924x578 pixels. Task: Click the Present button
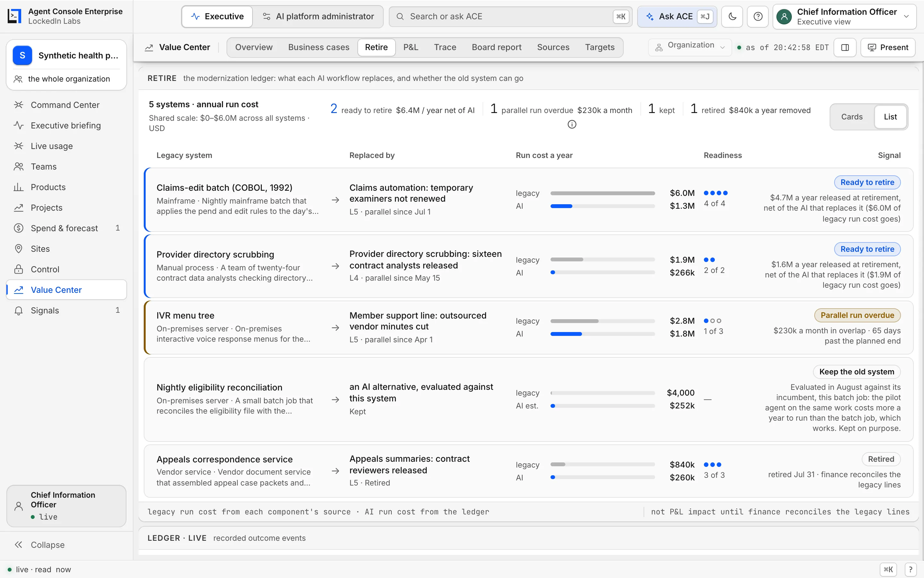888,48
